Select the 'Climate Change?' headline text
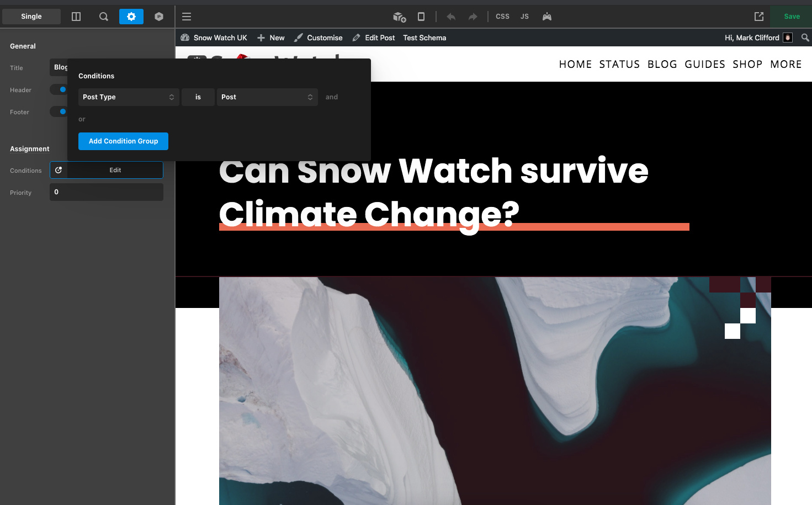The width and height of the screenshot is (812, 505). [369, 214]
